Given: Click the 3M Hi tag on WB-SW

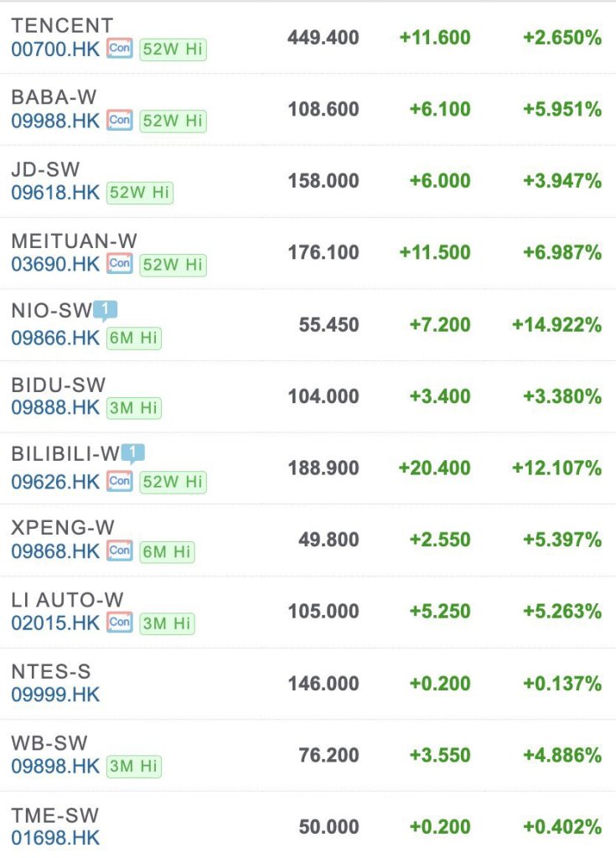Looking at the screenshot, I should pyautogui.click(x=134, y=766).
